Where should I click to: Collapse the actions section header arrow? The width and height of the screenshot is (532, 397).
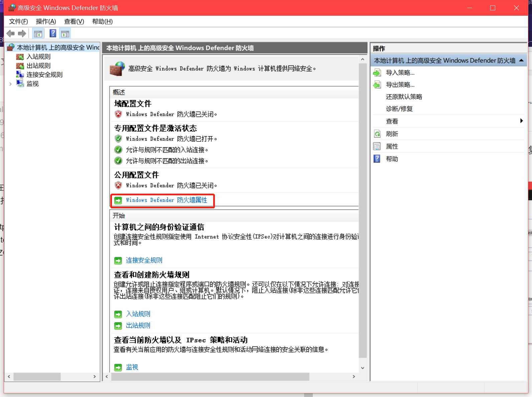[521, 60]
